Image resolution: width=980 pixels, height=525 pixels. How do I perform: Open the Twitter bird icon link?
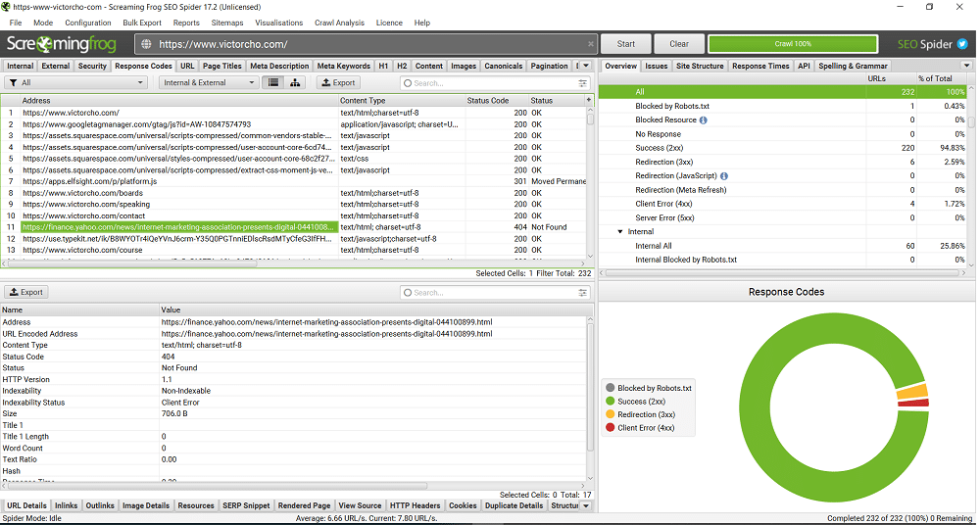click(x=963, y=44)
